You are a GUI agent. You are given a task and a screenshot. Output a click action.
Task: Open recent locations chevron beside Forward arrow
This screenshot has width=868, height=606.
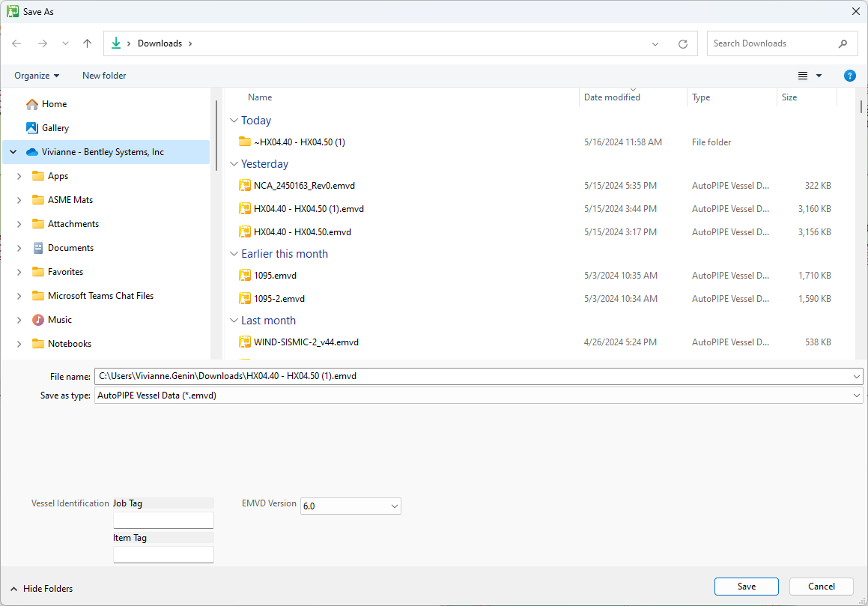(x=65, y=43)
